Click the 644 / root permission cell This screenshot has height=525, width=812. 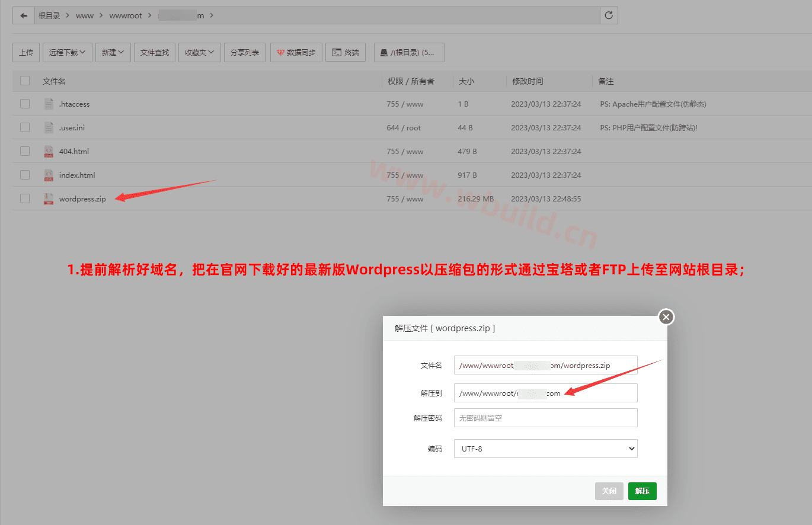click(404, 128)
